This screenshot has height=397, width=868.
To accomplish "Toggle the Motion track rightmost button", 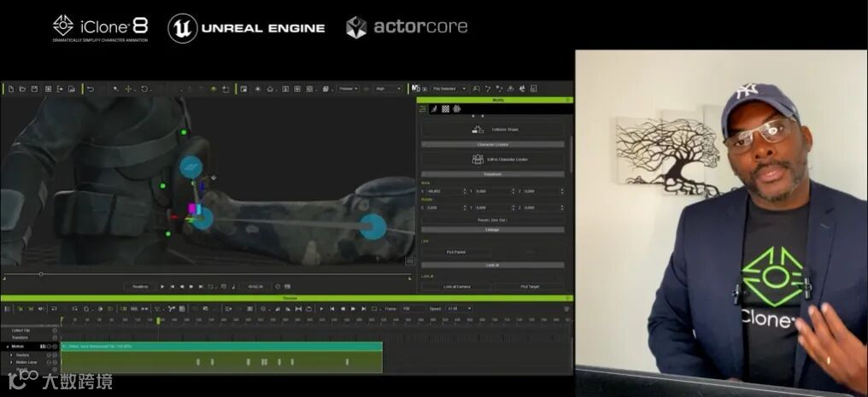I will (x=55, y=347).
